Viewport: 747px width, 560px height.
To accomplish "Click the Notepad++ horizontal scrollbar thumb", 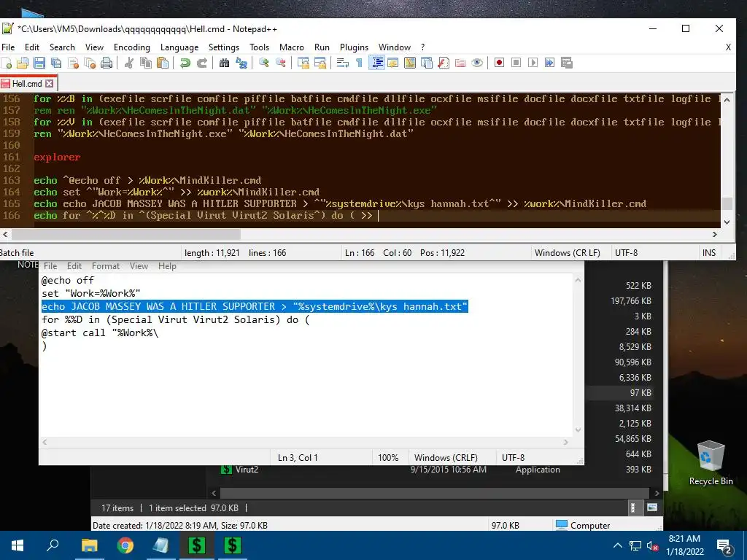I will pyautogui.click(x=126, y=234).
